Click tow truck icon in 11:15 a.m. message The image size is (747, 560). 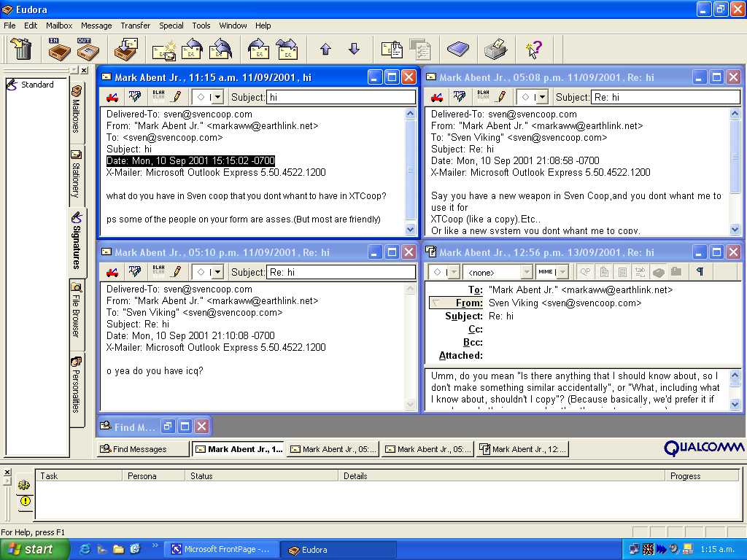pos(112,97)
